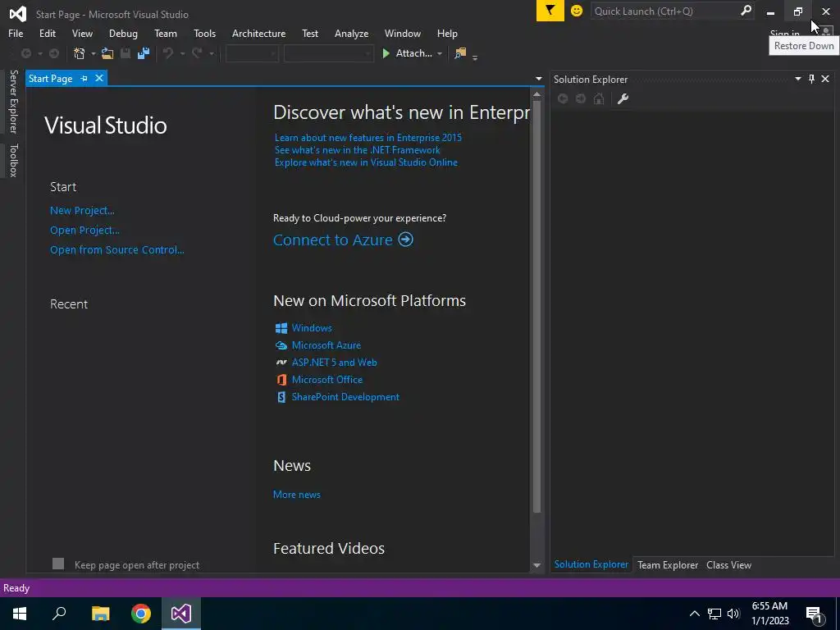Image resolution: width=840 pixels, height=630 pixels.
Task: Click the Solution Explorer Properties wrench icon
Action: tap(623, 98)
